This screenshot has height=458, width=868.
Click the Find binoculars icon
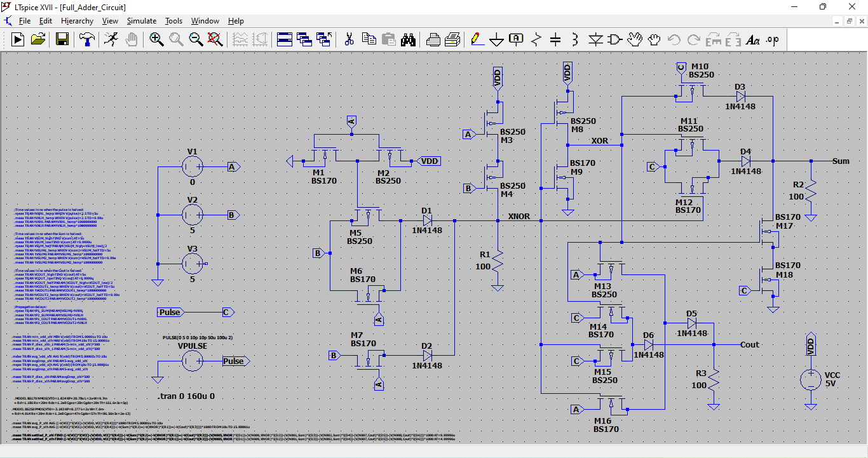pos(408,39)
